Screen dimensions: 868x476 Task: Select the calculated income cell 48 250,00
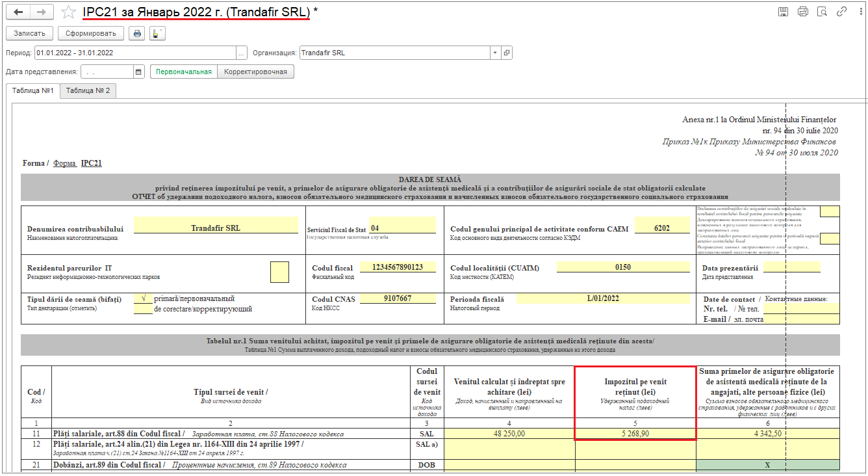pyautogui.click(x=509, y=434)
